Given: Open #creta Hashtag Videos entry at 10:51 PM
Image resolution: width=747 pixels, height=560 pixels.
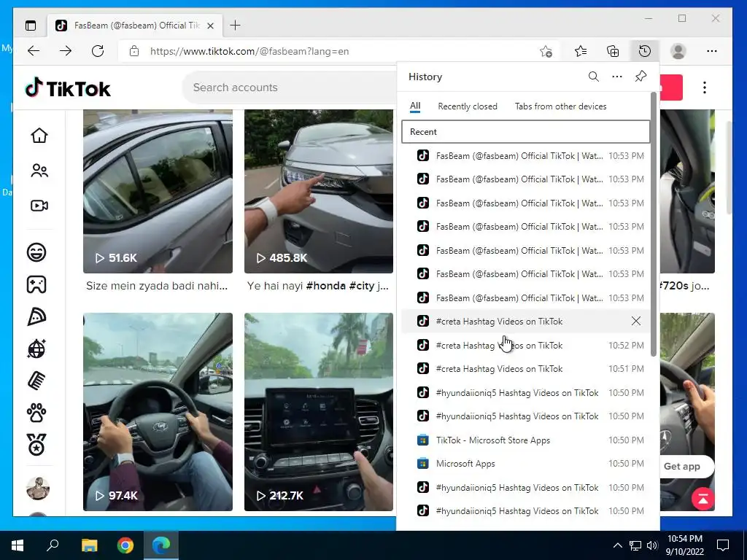Looking at the screenshot, I should tap(525, 368).
